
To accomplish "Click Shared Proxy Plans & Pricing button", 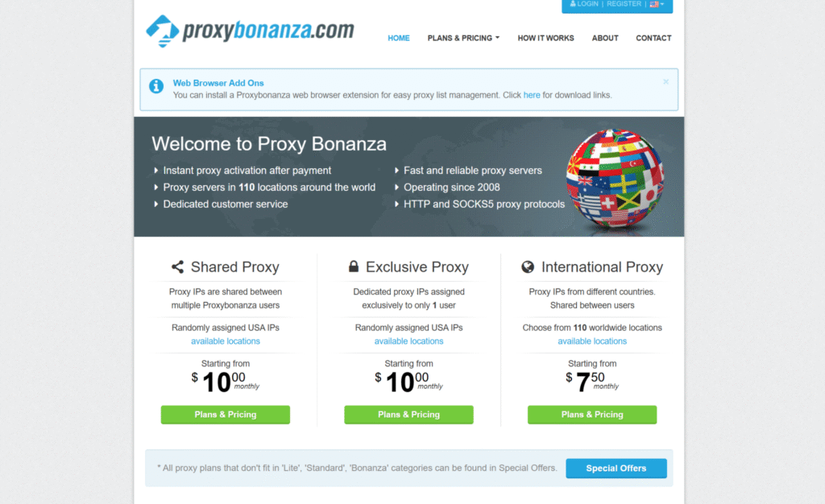I will coord(226,415).
